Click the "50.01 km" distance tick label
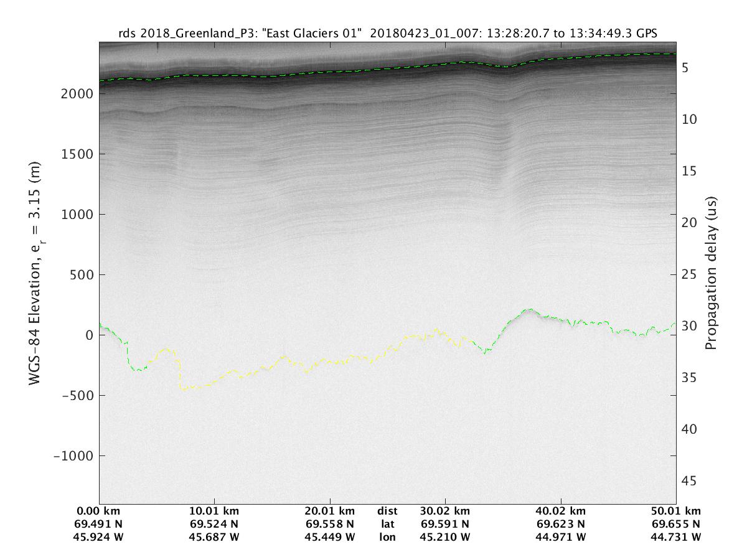 click(x=677, y=511)
